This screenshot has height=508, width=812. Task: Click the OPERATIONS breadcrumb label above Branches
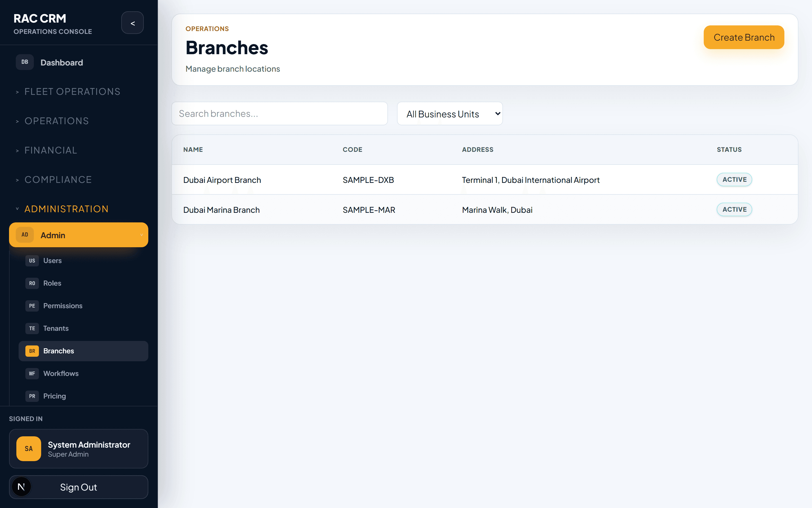click(207, 29)
